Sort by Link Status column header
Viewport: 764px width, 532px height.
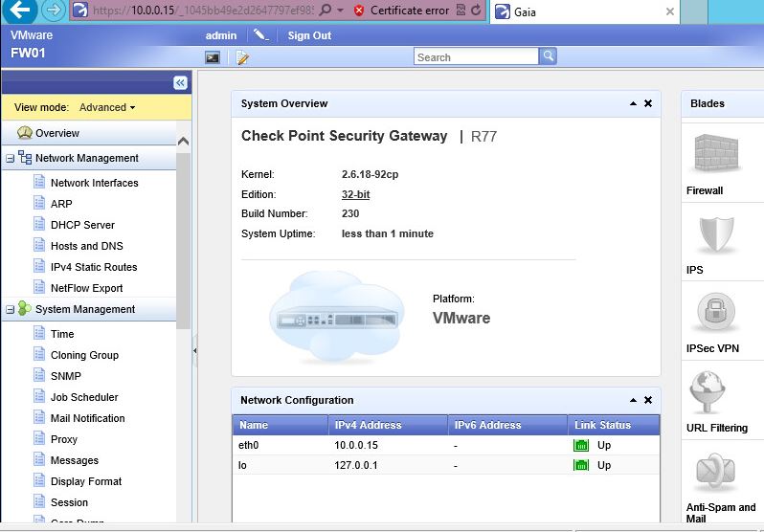point(614,425)
